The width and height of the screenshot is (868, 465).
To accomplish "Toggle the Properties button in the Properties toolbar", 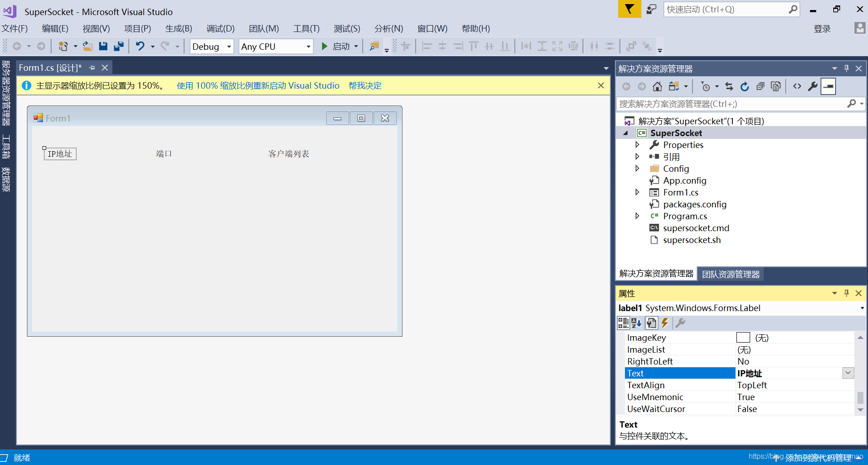I will point(652,323).
